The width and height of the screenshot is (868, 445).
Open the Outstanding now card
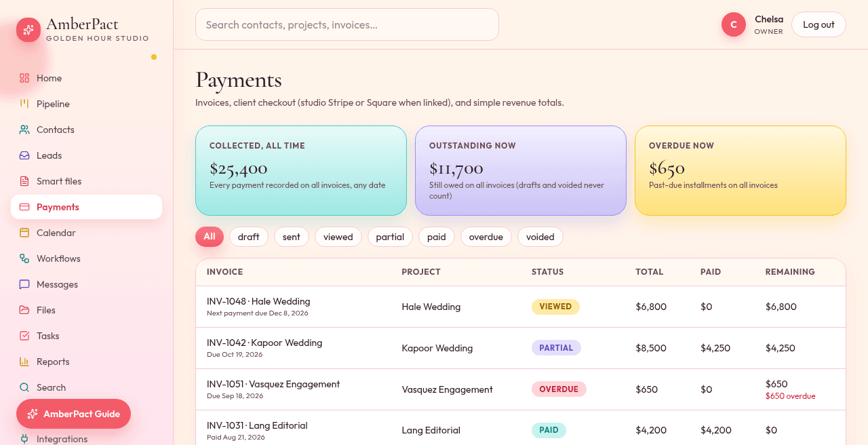coord(521,170)
